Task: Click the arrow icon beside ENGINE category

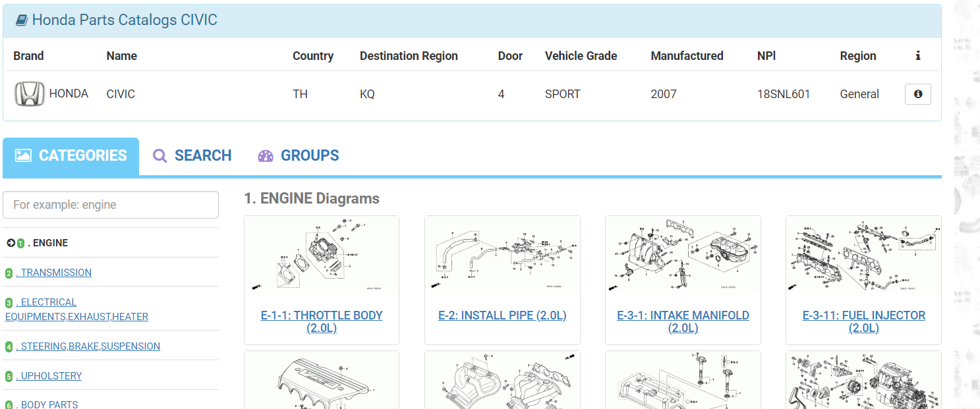Action: 11,243
